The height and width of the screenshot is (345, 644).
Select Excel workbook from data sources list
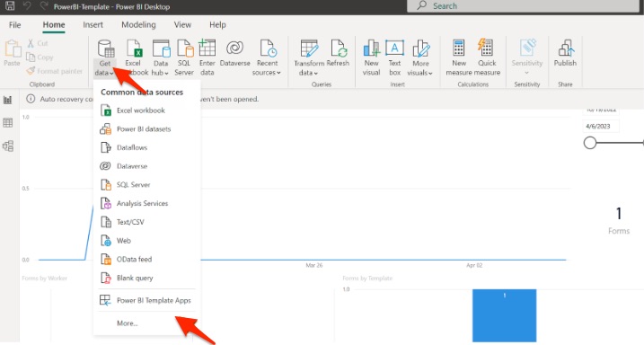click(147, 111)
